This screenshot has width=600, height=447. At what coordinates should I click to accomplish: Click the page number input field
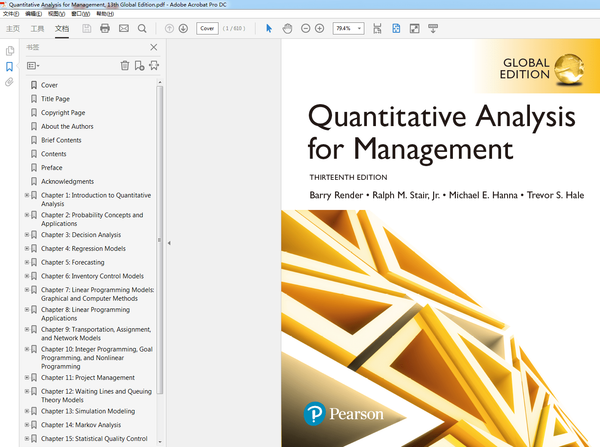coord(207,28)
